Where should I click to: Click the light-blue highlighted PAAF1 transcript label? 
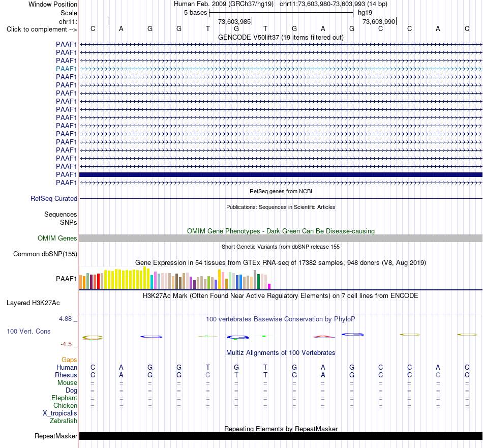[66, 69]
